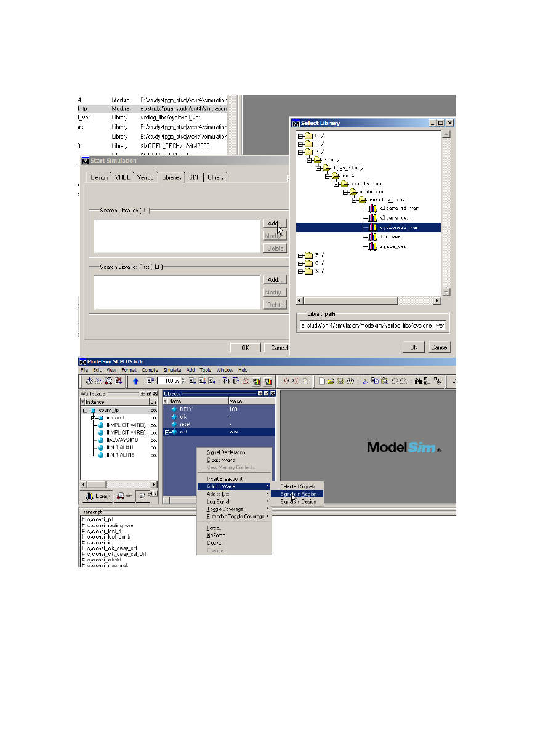Choose Force... in context menu

point(234,528)
